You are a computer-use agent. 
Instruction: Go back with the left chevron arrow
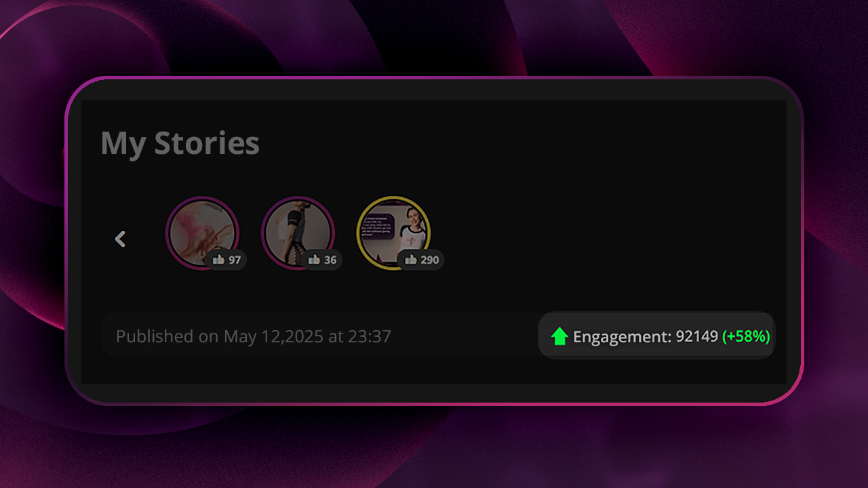tap(120, 239)
